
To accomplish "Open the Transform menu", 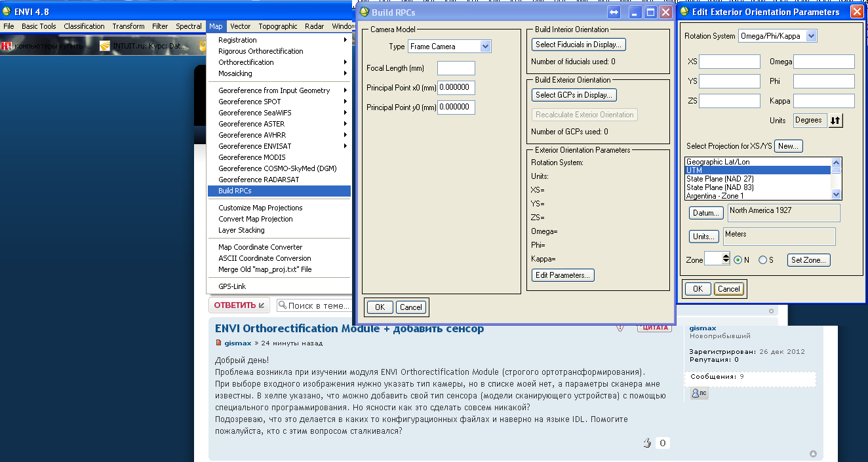I will (x=128, y=26).
